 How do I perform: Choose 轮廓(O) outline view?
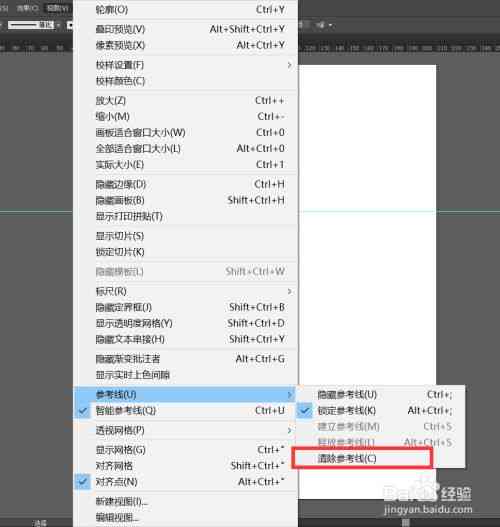click(x=185, y=10)
